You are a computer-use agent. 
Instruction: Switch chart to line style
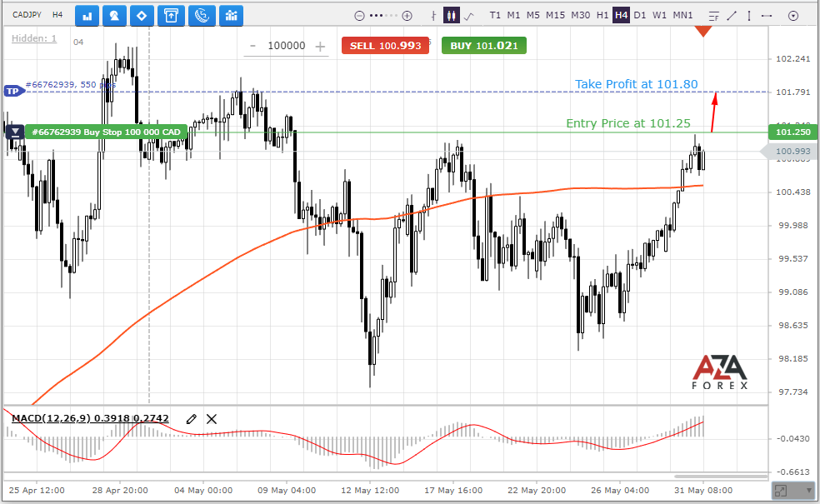pyautogui.click(x=469, y=16)
